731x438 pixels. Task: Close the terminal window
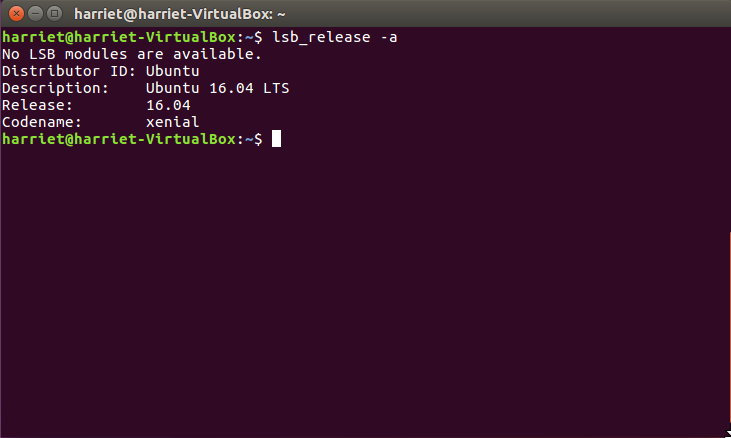16,13
